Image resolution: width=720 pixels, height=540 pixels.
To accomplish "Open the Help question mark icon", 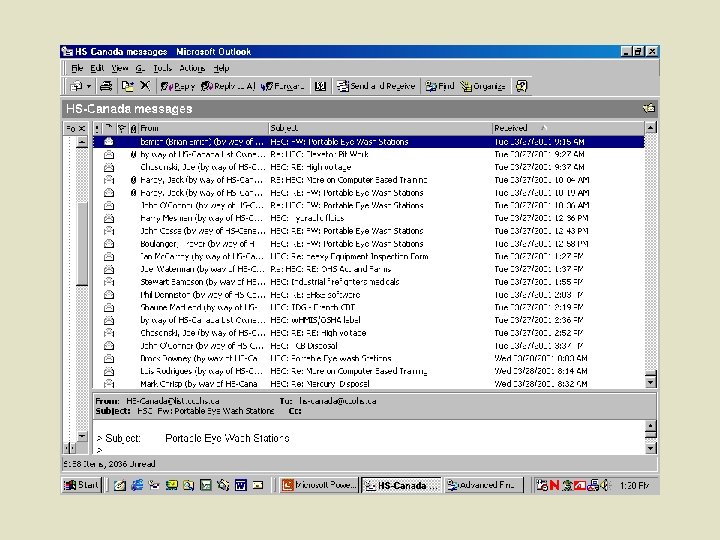I will pyautogui.click(x=521, y=86).
